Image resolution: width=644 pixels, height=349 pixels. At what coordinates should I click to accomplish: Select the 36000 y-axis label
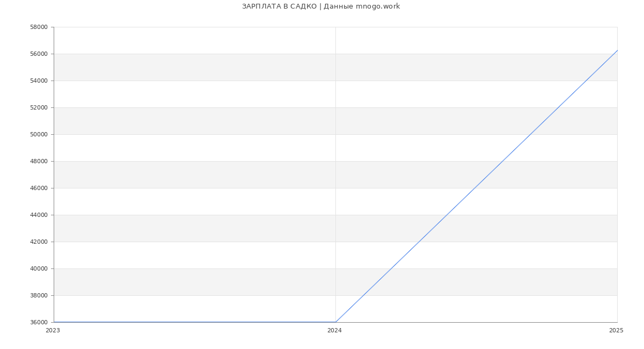[39, 322]
